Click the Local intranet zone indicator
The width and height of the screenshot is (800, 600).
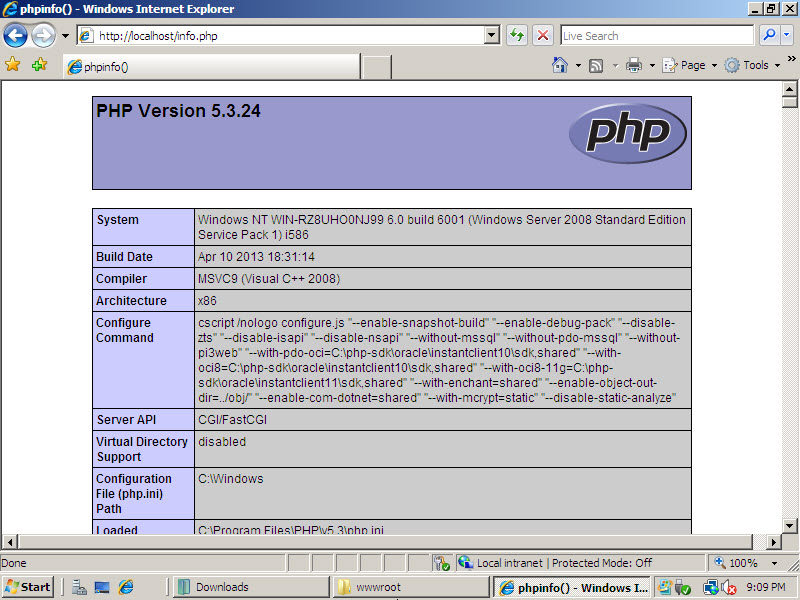(555, 563)
